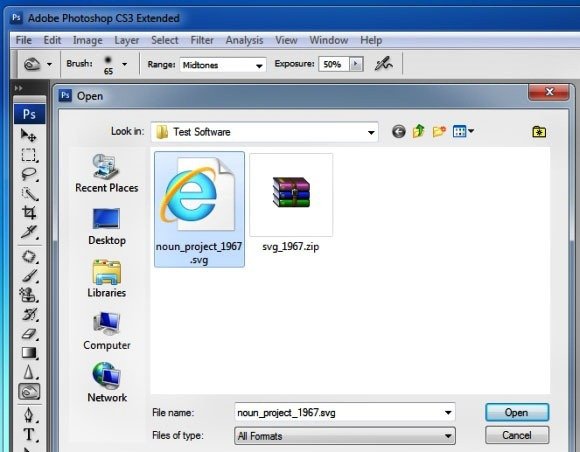This screenshot has width=580, height=452.
Task: Open the Brush preset picker arrow
Action: point(125,64)
